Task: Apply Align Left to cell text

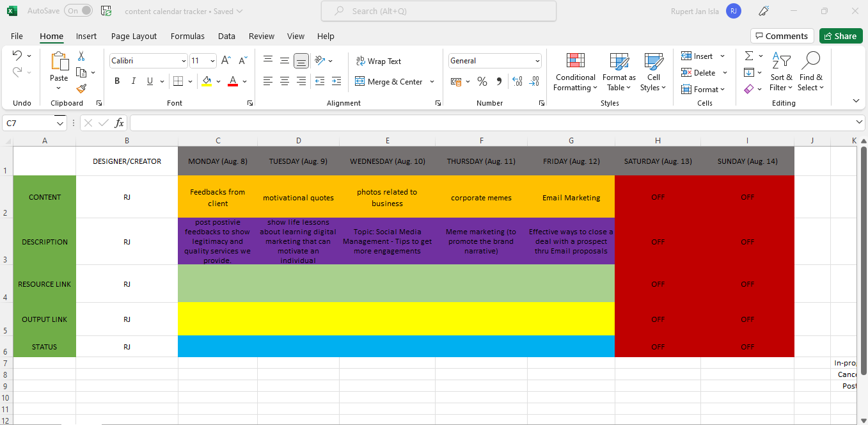Action: [x=268, y=81]
